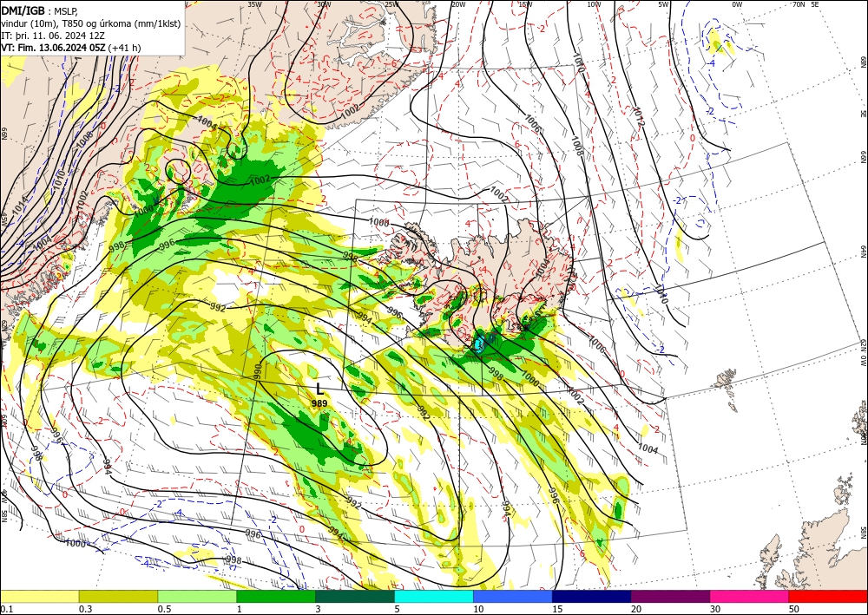Click the '0.3' legend value
The width and height of the screenshot is (868, 615).
[x=85, y=609]
